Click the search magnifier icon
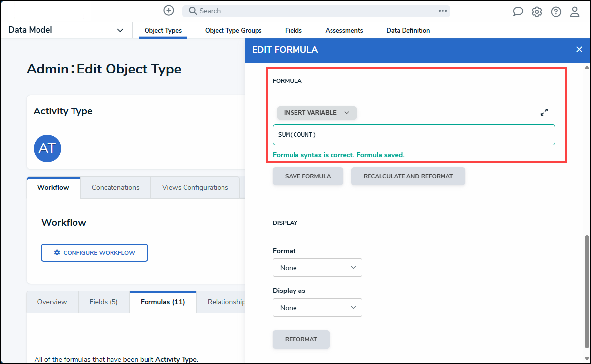This screenshot has height=364, width=591. (x=193, y=11)
